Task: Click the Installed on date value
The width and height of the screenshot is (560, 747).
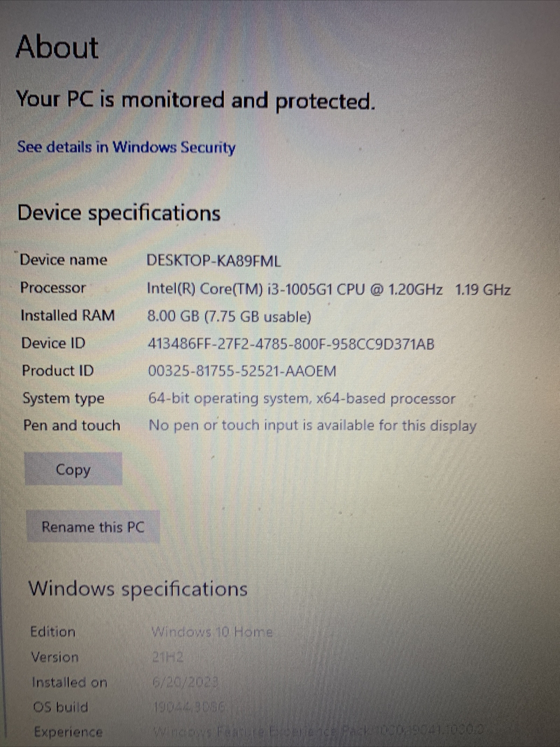Action: point(185,683)
